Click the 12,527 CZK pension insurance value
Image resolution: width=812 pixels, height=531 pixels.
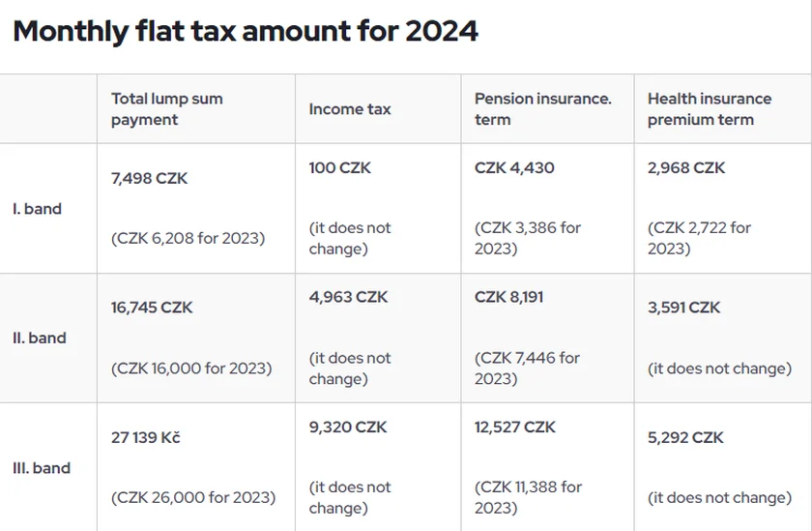(515, 428)
